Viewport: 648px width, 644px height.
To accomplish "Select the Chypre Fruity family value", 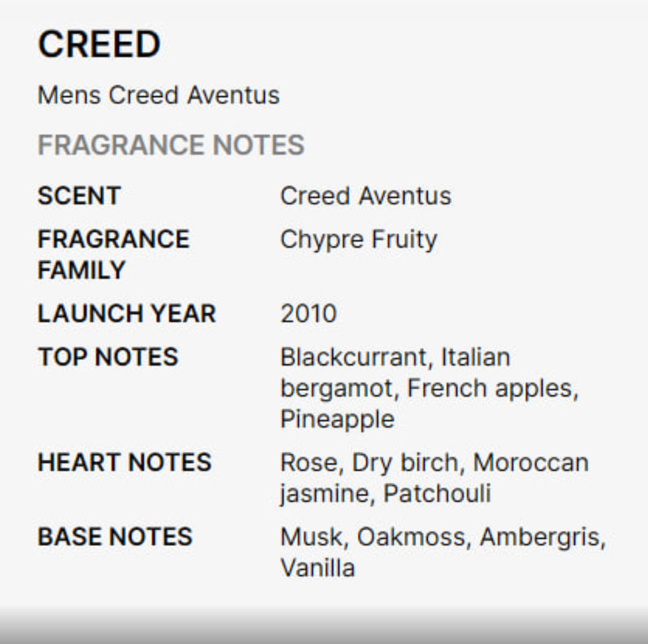I will (358, 239).
